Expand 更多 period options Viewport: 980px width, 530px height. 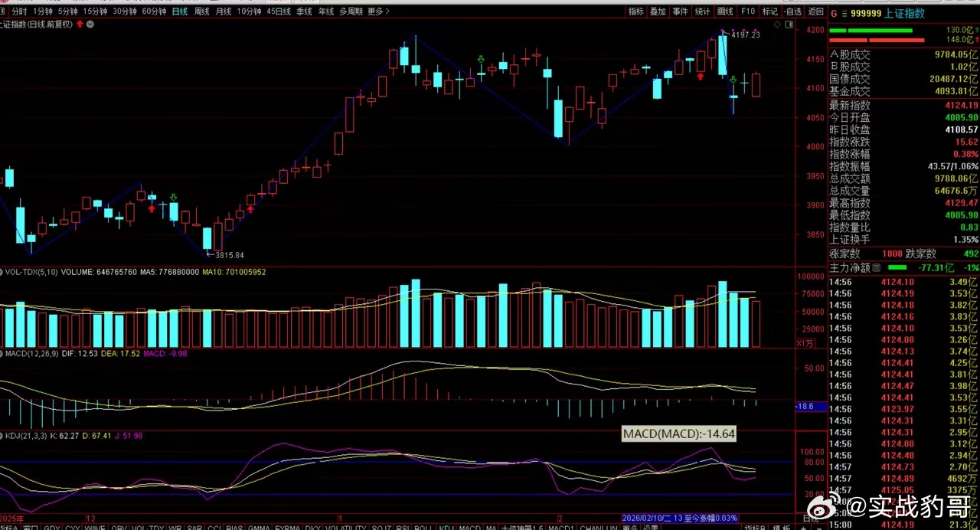tap(378, 11)
